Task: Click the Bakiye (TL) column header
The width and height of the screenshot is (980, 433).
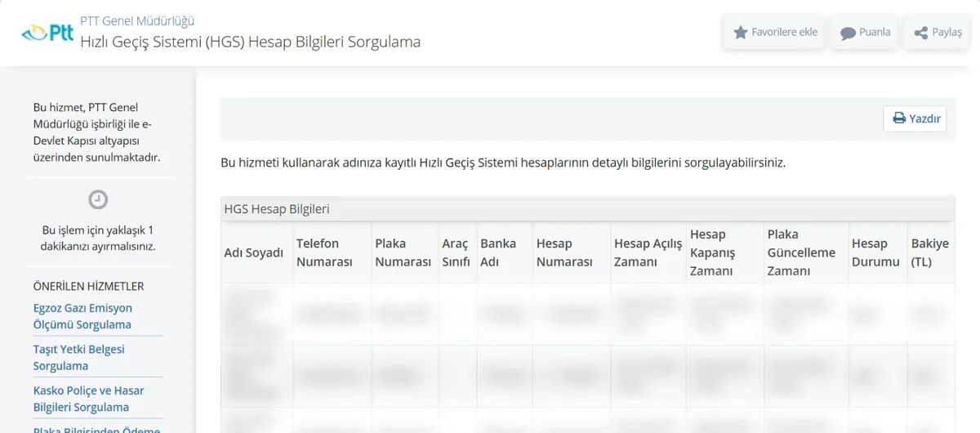Action: (x=930, y=252)
